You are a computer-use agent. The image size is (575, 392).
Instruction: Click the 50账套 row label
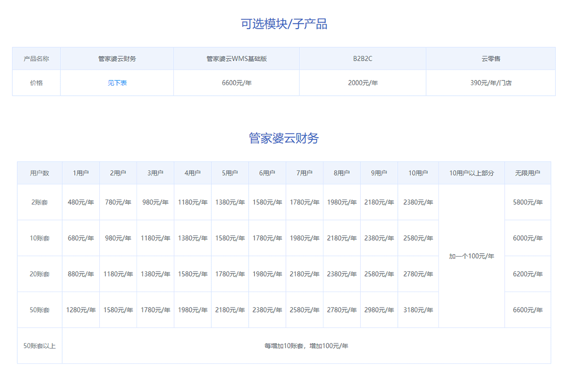click(x=40, y=310)
